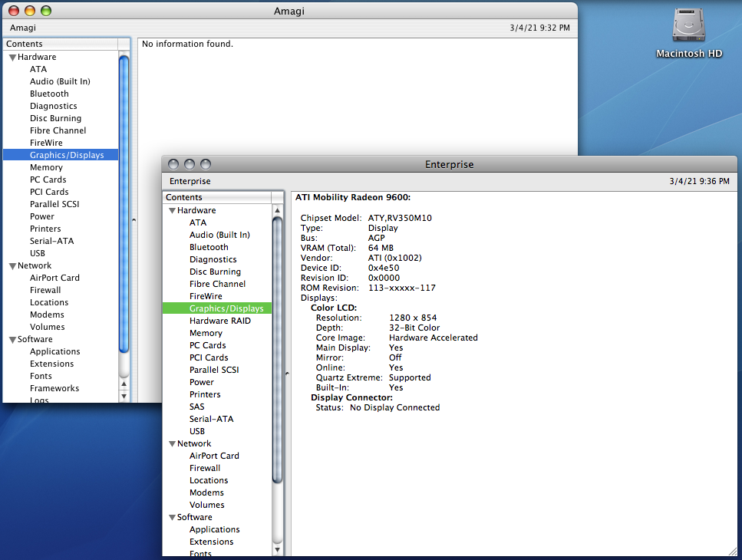Select USB in Amagi window sidebar

[38, 253]
